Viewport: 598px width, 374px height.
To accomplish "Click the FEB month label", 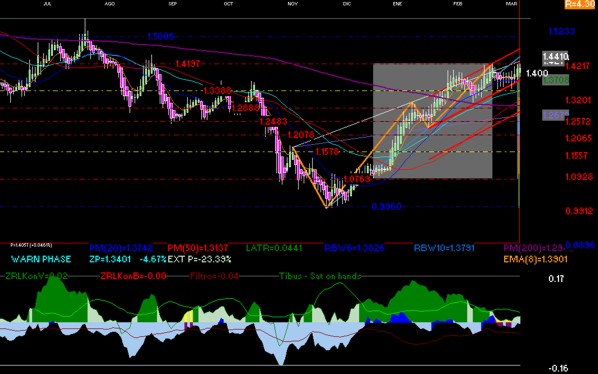I will pyautogui.click(x=457, y=3).
